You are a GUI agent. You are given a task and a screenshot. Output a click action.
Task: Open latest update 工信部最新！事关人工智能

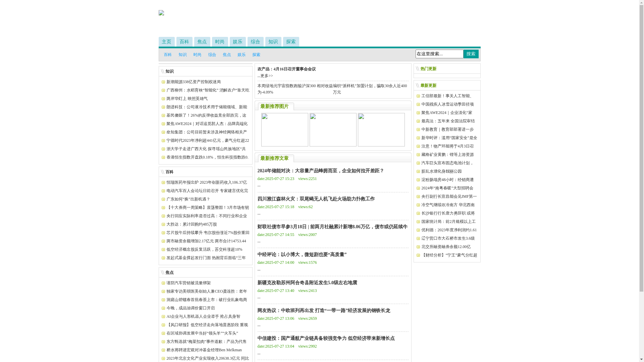pos(447,96)
